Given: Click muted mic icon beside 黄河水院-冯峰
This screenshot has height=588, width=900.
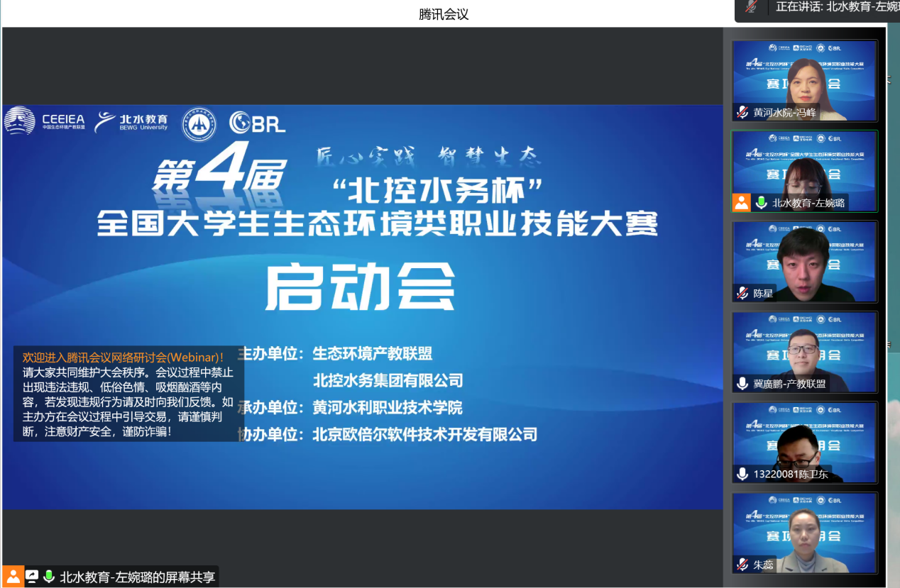Looking at the screenshot, I should 742,112.
